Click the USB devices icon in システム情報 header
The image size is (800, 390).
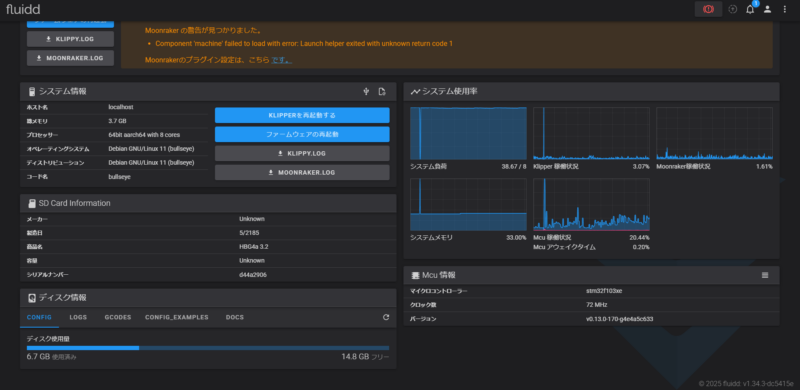tap(366, 91)
